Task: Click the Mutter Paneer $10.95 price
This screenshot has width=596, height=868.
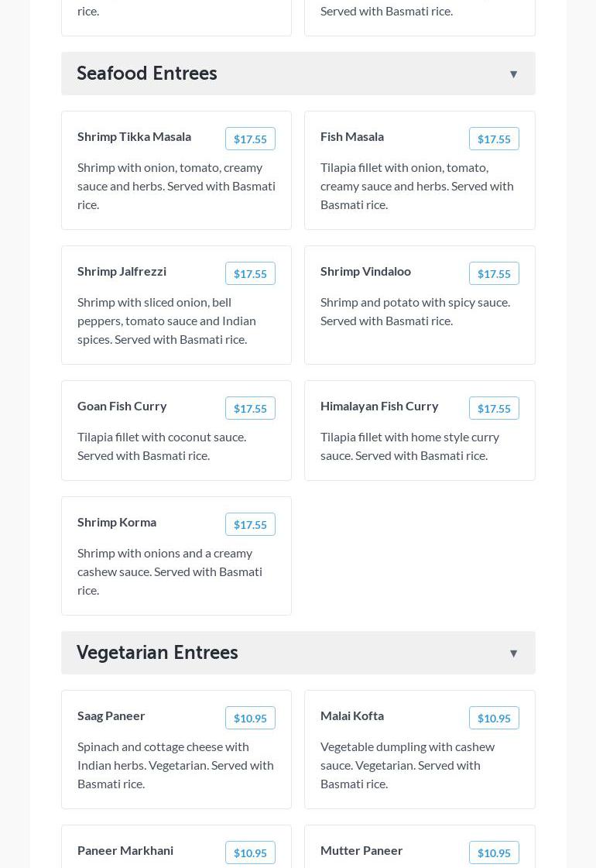Action: click(x=494, y=853)
